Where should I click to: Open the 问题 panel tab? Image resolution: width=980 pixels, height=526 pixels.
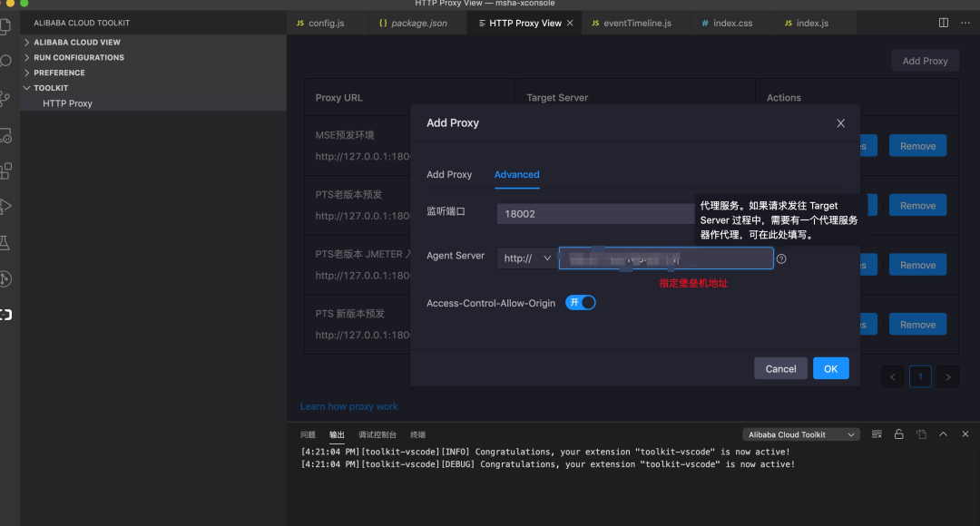click(308, 434)
